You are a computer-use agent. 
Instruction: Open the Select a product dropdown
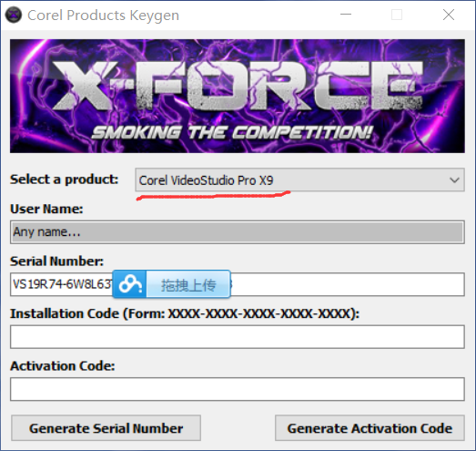(299, 179)
